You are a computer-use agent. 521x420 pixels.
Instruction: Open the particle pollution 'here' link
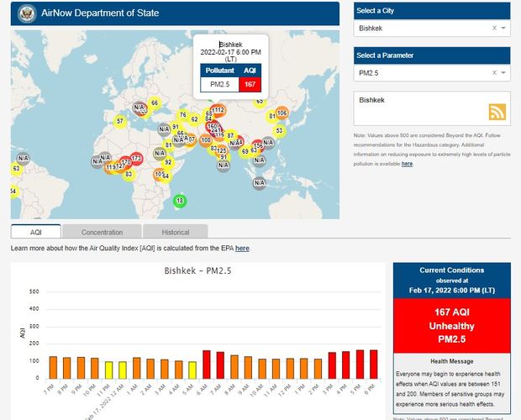click(407, 164)
